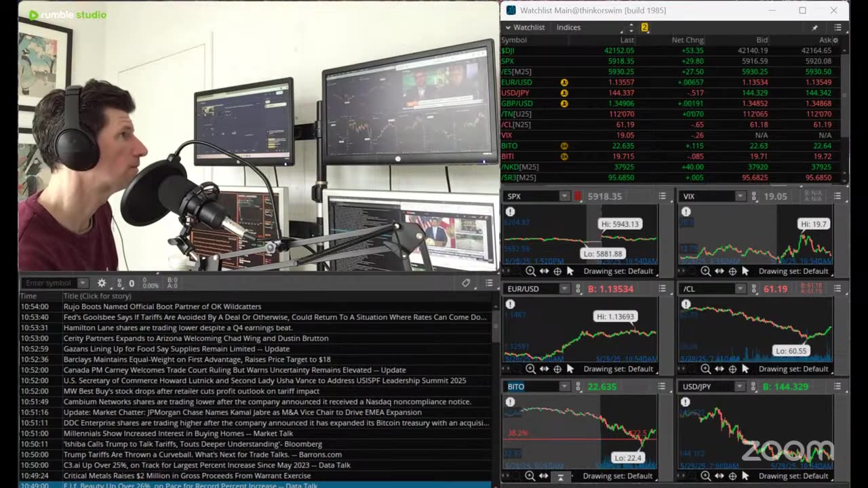The width and height of the screenshot is (868, 488).
Task: Open the Watchlist gadget selector menu
Action: [x=525, y=27]
